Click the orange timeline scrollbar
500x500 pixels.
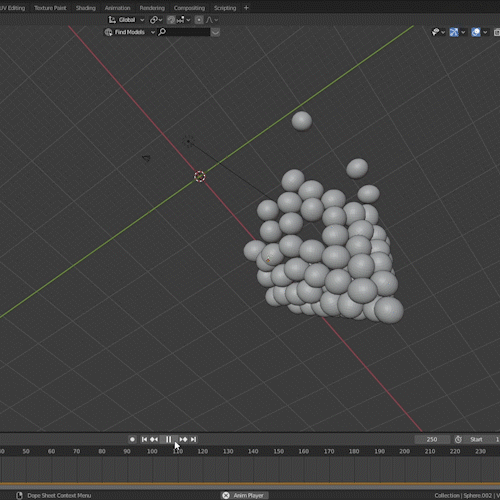(250, 483)
